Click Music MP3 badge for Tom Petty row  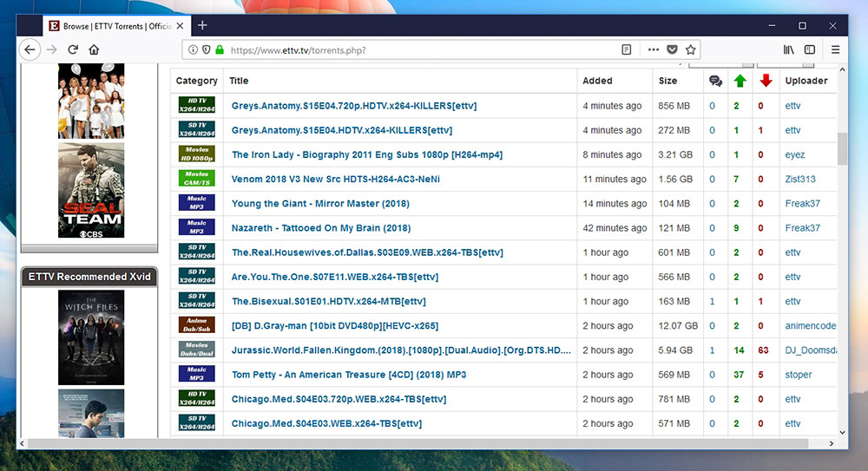tap(196, 374)
